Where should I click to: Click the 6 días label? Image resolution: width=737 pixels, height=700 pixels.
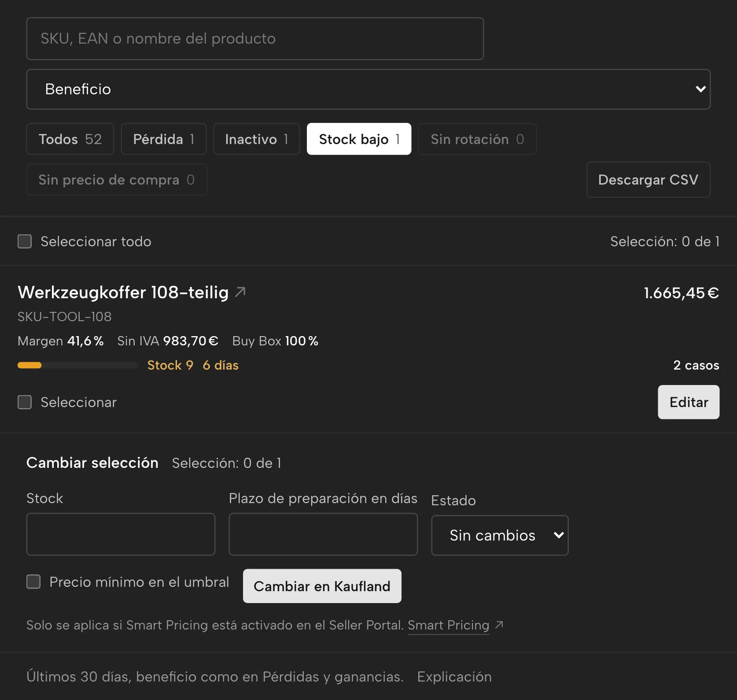pyautogui.click(x=221, y=365)
